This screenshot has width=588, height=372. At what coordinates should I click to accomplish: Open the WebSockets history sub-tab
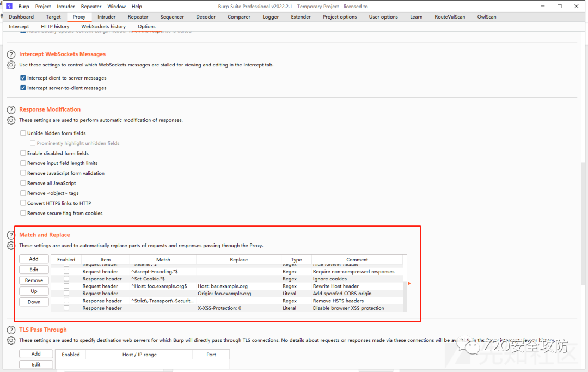(103, 26)
